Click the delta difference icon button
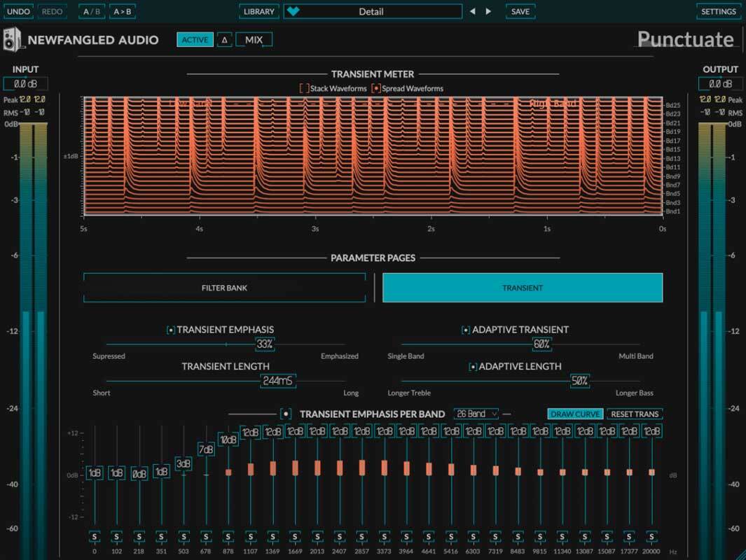The height and width of the screenshot is (560, 746). coord(224,40)
